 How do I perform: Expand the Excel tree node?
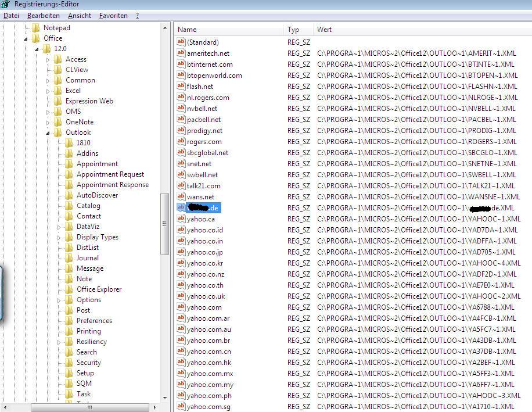(48, 91)
